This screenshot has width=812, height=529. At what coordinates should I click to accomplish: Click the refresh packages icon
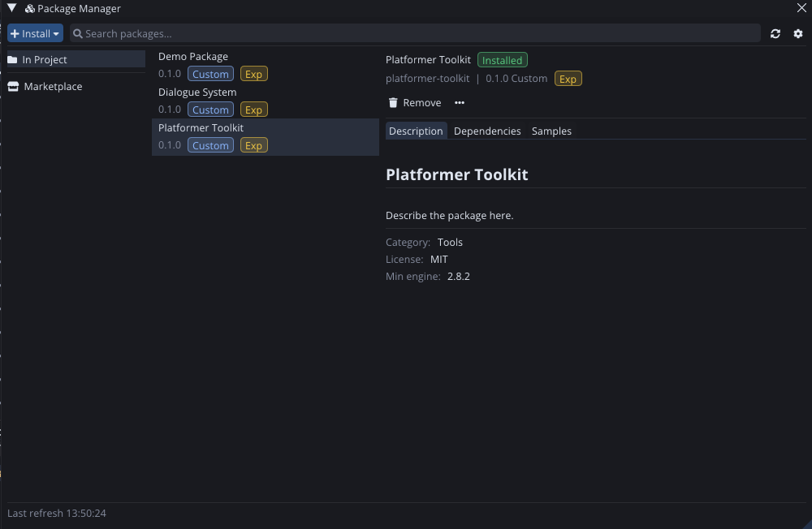tap(775, 33)
